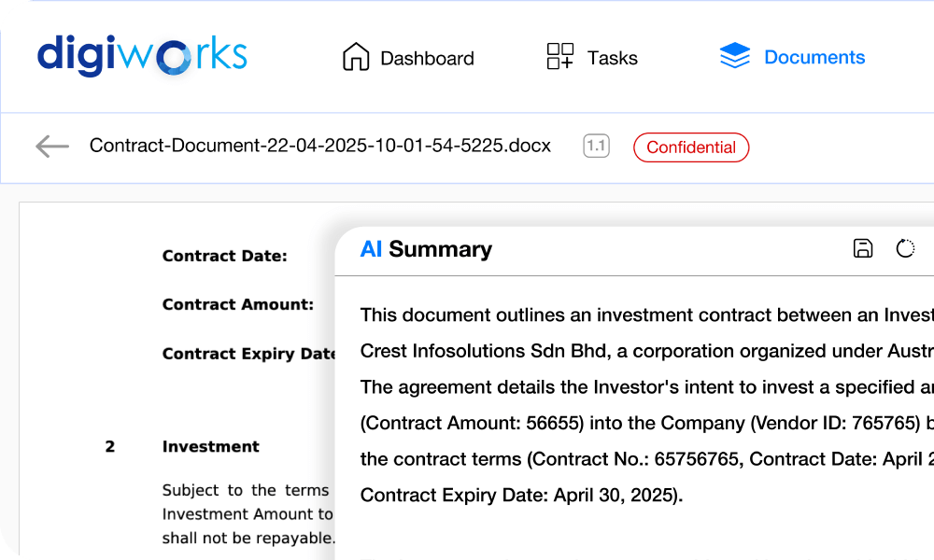Expand the version history via the 1.1 badge
934x560 pixels.
595,147
